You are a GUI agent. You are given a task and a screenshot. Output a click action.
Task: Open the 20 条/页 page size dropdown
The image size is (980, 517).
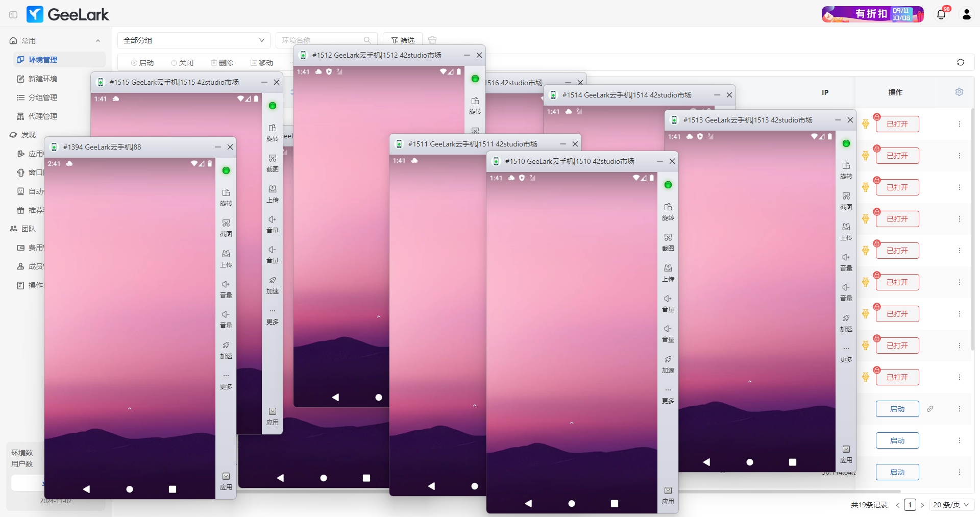tap(951, 505)
